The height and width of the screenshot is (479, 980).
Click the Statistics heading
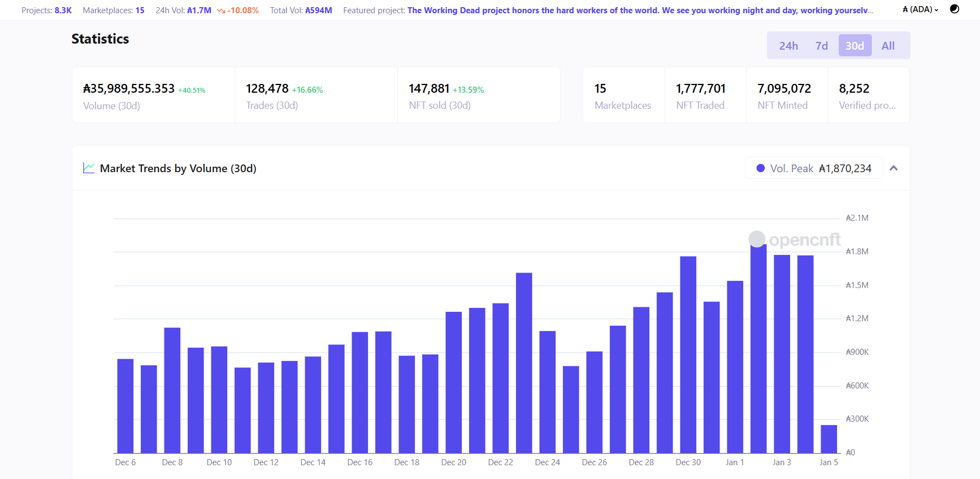[x=100, y=39]
